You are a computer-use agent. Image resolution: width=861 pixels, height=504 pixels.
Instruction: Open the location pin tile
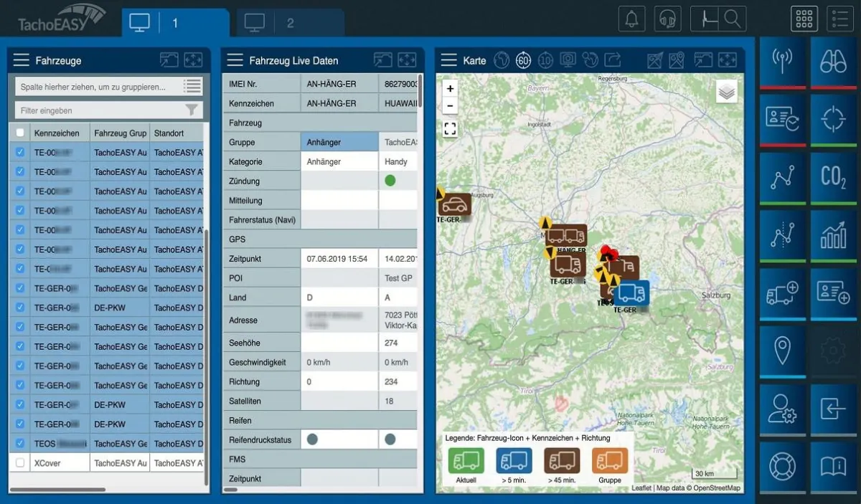781,350
